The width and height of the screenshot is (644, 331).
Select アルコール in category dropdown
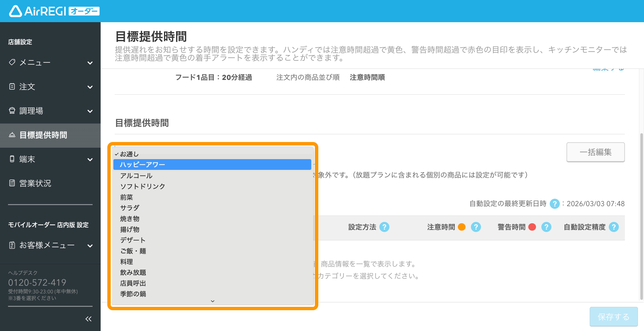click(x=212, y=176)
